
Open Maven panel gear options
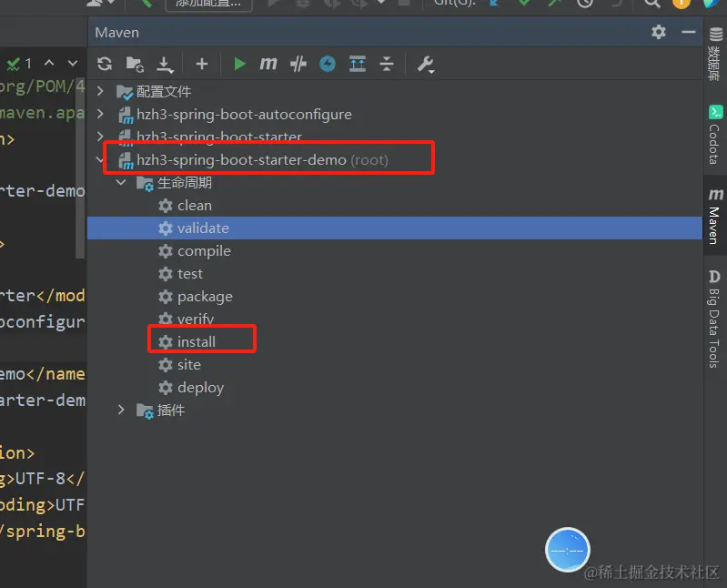(659, 32)
